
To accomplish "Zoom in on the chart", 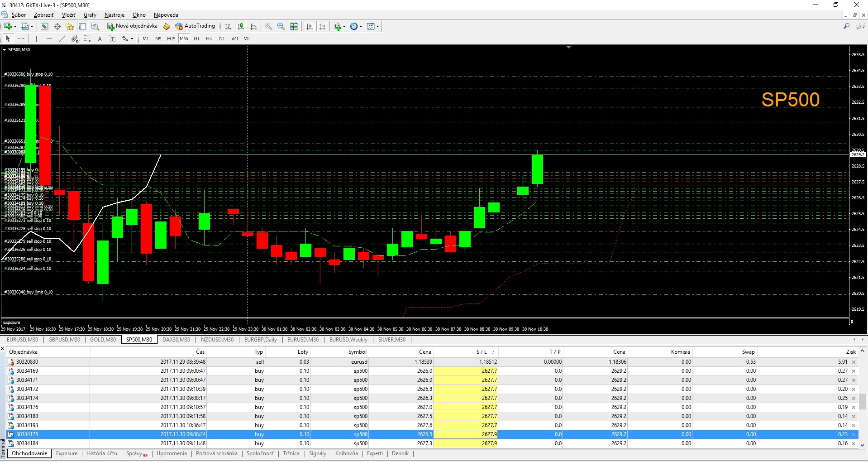I will (268, 26).
